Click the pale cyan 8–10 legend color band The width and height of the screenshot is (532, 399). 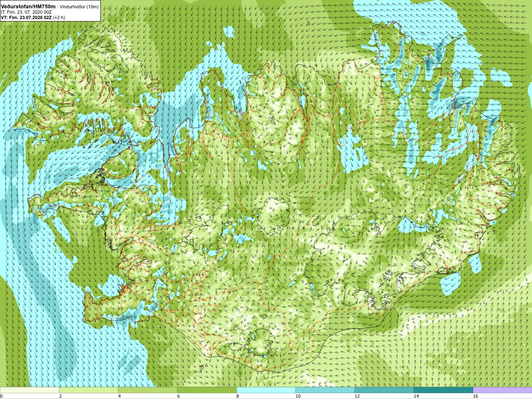pyautogui.click(x=266, y=390)
